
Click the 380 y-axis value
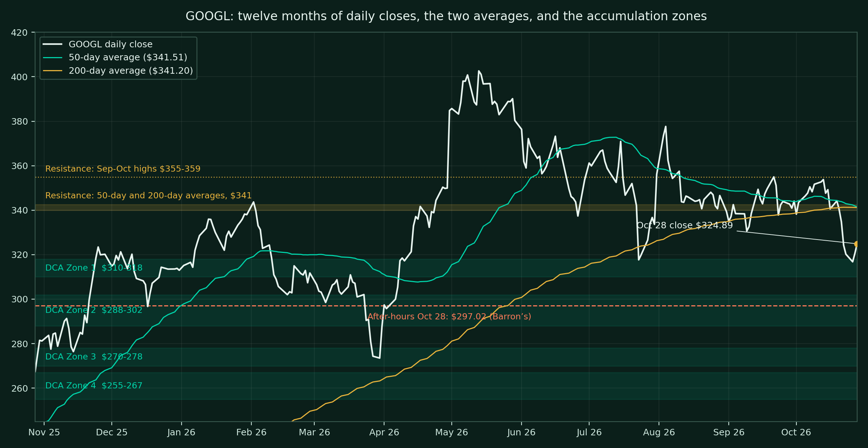[19, 122]
